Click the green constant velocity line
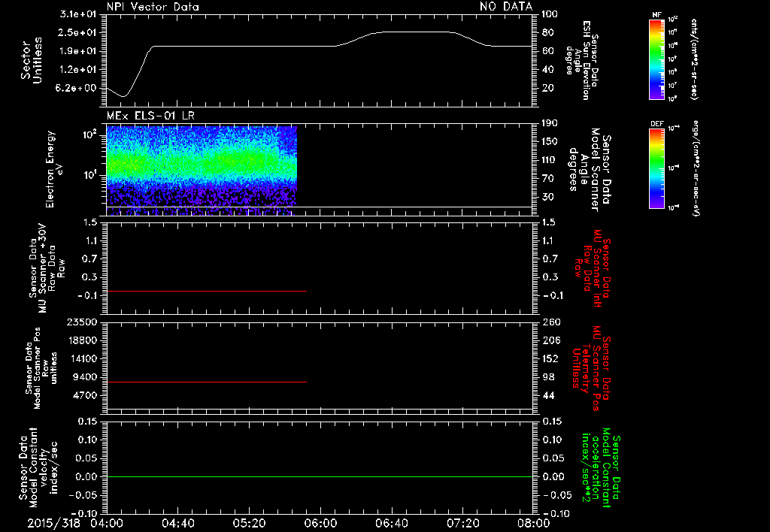The image size is (770, 532). pos(319,476)
